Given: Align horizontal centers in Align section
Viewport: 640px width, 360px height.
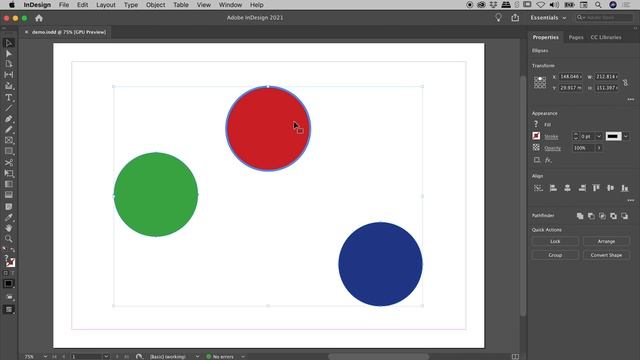Looking at the screenshot, I should click(x=567, y=188).
